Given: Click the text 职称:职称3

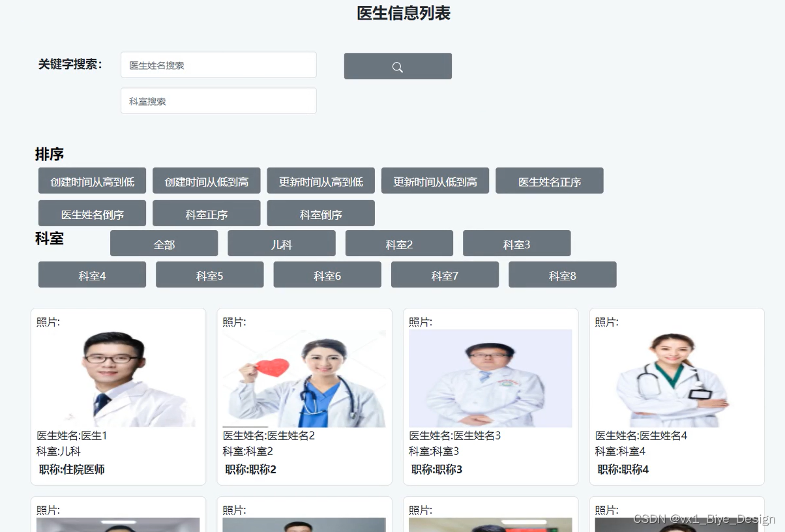Looking at the screenshot, I should click(x=437, y=469).
